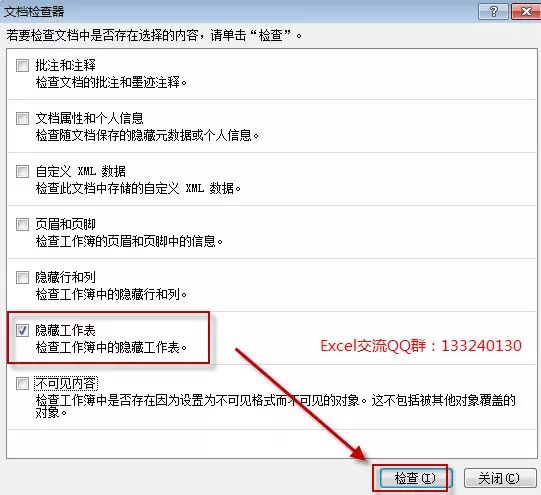Screen dimensions: 541x495
Task: Enable the 页眉和页脚 checkbox
Action: coord(22,224)
